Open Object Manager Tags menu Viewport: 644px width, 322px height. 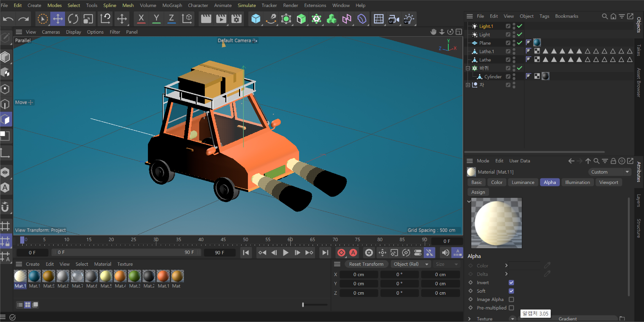click(x=544, y=16)
